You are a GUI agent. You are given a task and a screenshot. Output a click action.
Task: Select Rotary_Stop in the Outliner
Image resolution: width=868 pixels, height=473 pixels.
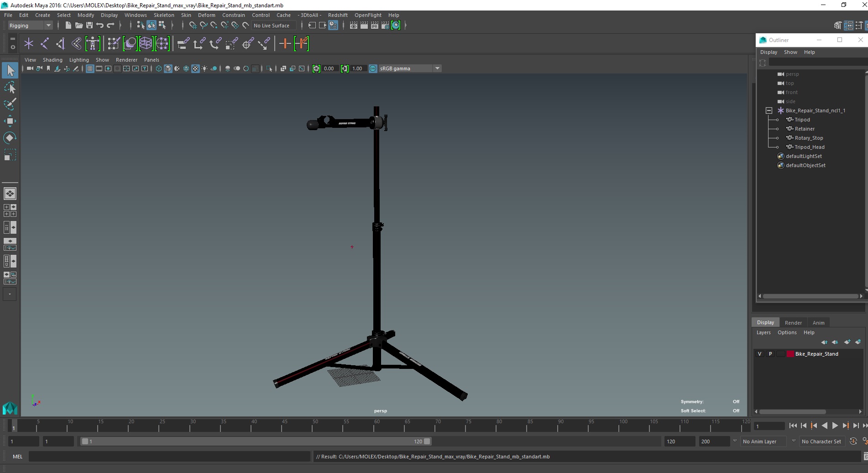[809, 138]
